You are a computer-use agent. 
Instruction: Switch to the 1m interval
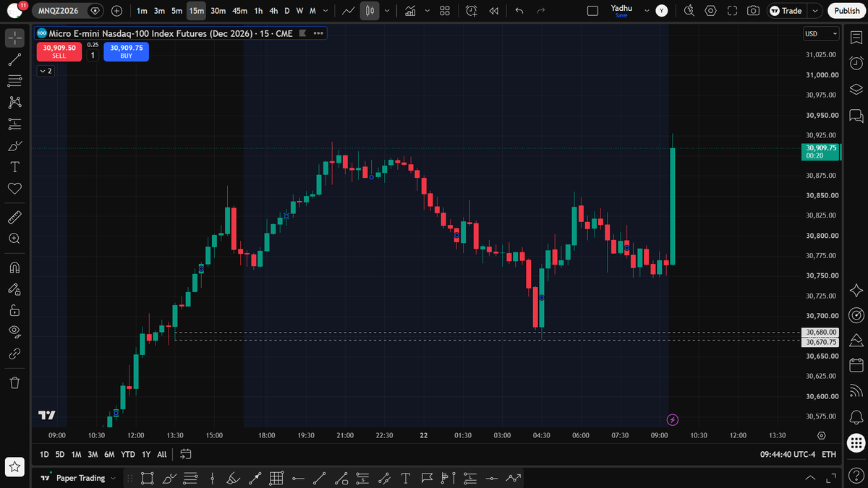click(x=142, y=11)
